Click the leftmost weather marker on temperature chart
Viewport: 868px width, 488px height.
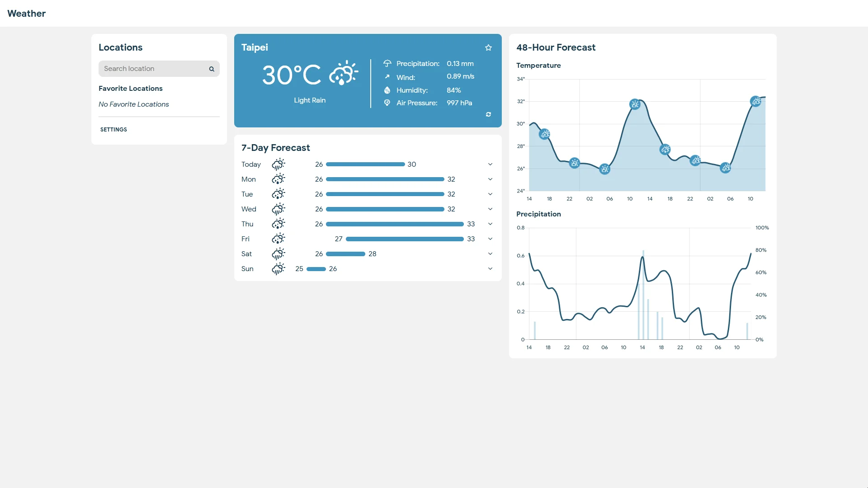545,133
